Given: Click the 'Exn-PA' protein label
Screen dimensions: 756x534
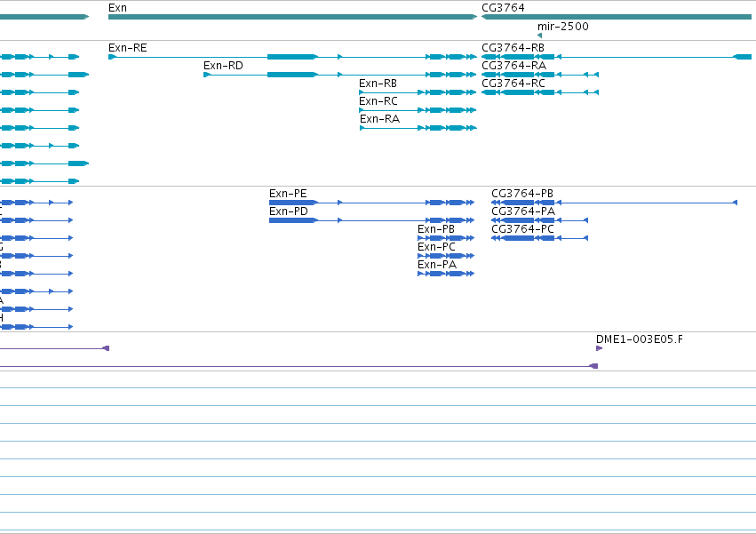Looking at the screenshot, I should tap(437, 265).
